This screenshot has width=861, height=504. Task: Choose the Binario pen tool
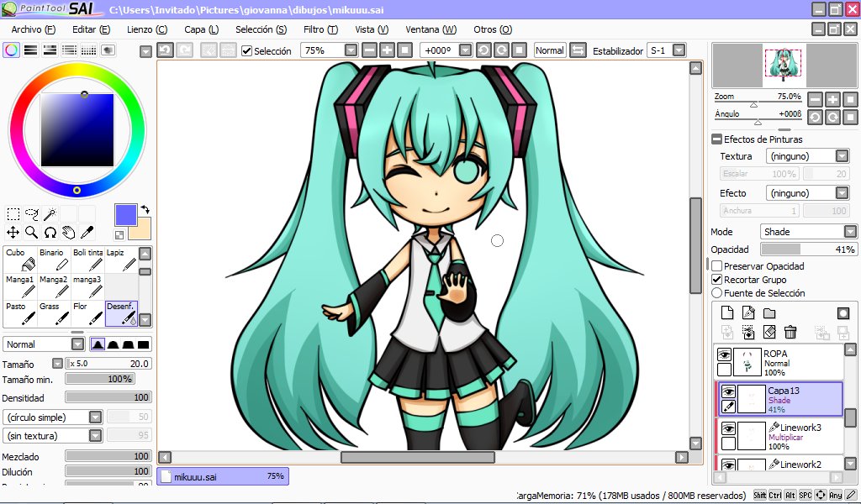pyautogui.click(x=54, y=260)
